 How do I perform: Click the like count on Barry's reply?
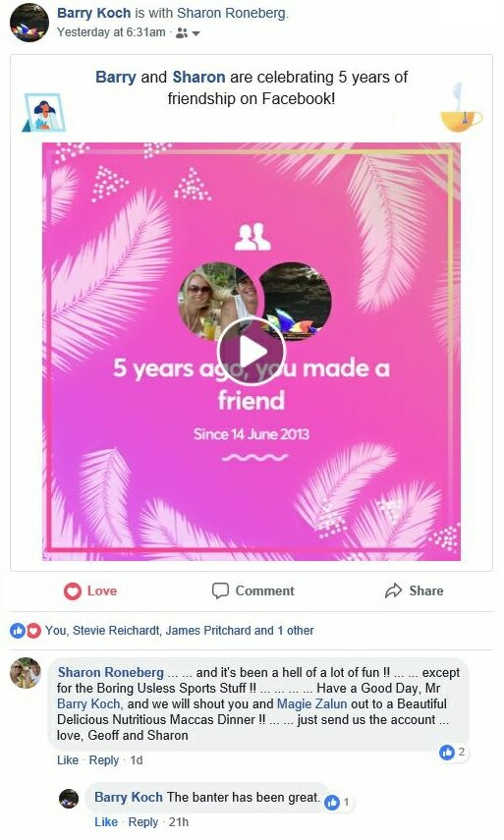click(338, 802)
